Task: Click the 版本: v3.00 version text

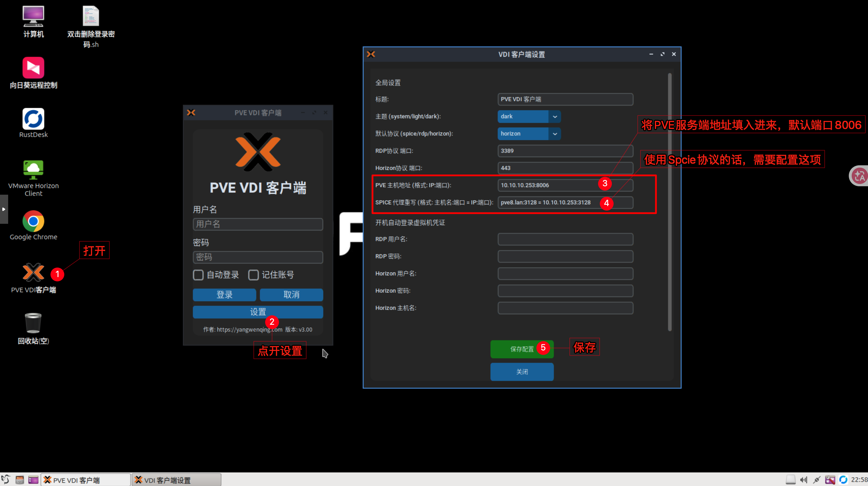Action: [299, 329]
